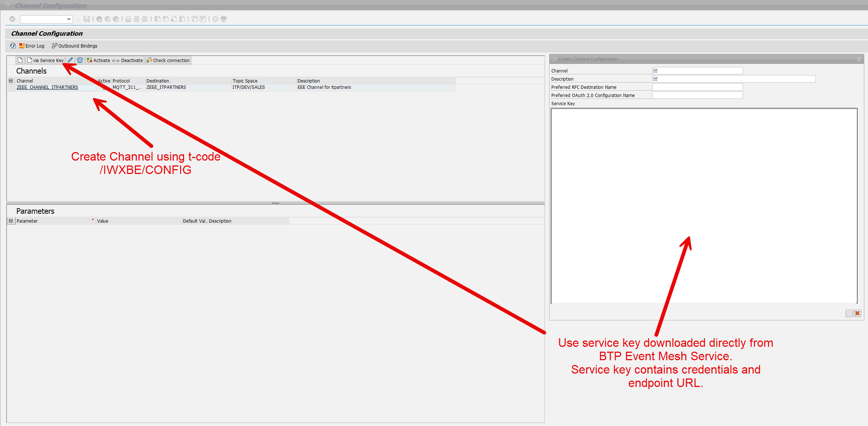Delete channel with trash icon

(80, 60)
